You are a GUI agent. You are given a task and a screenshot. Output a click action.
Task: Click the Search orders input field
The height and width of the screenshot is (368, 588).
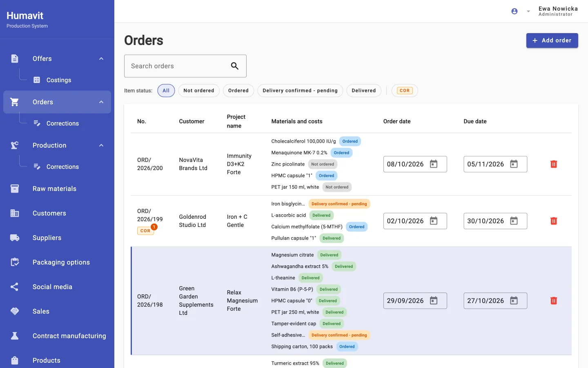(185, 66)
